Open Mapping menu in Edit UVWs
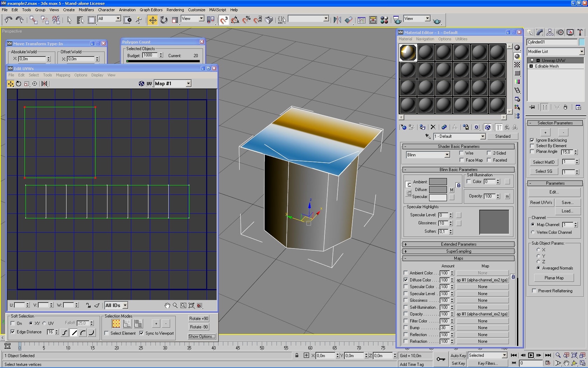The width and height of the screenshot is (588, 368). point(63,75)
